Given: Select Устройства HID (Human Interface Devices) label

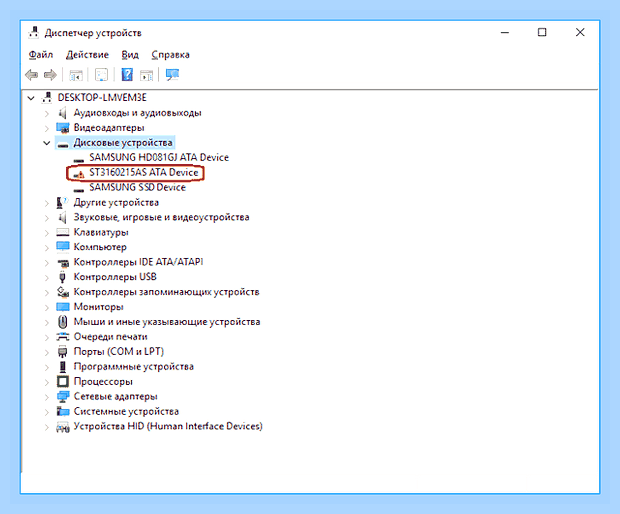Looking at the screenshot, I should [168, 426].
